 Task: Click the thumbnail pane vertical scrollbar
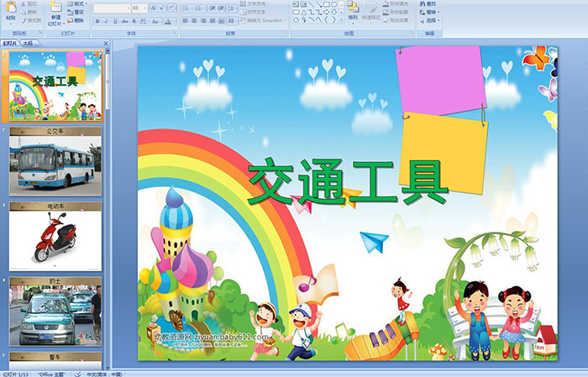click(x=108, y=209)
